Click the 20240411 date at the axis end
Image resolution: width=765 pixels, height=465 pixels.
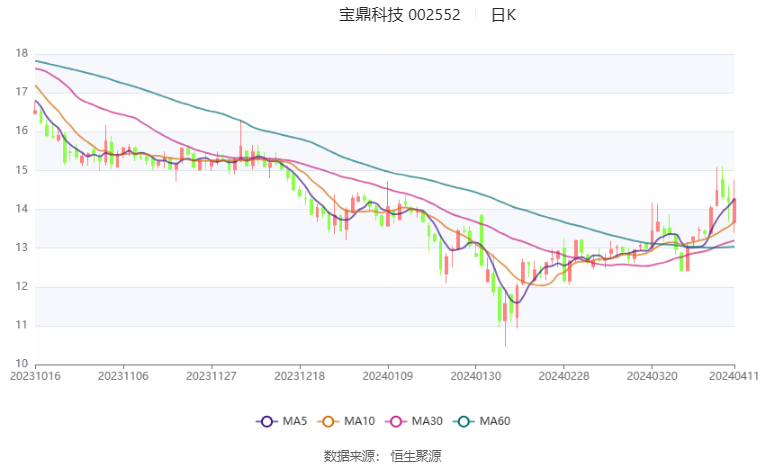(735, 376)
